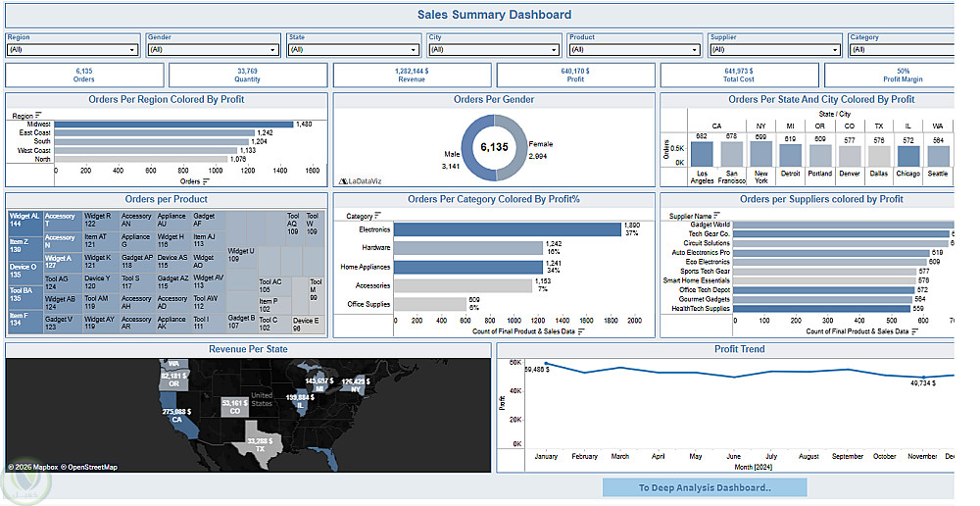This screenshot has height=506, width=980.
Task: Select the 1,282,144 $ Revenue KPI card
Action: (412, 76)
